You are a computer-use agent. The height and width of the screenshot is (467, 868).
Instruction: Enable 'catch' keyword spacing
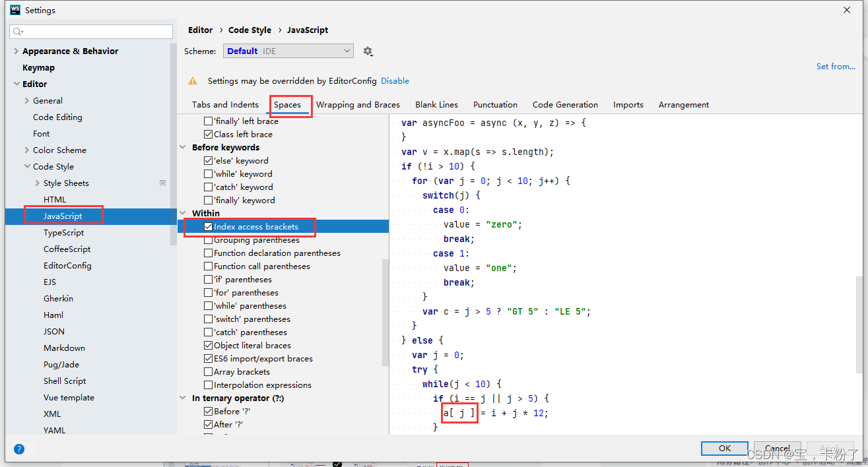click(x=209, y=187)
